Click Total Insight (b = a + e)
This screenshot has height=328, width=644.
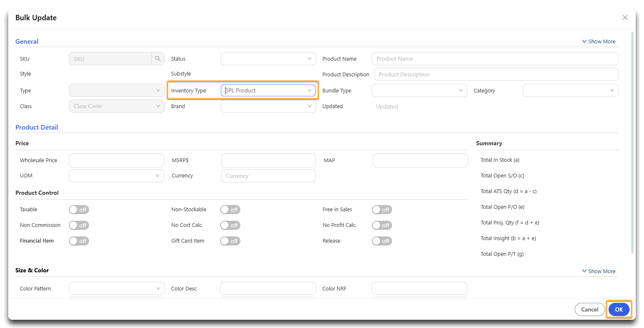[508, 238]
